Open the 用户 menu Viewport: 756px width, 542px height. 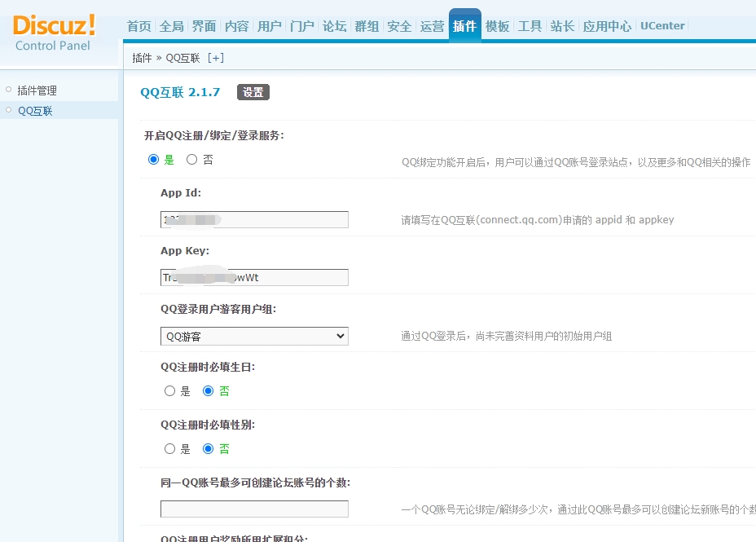pyautogui.click(x=269, y=26)
